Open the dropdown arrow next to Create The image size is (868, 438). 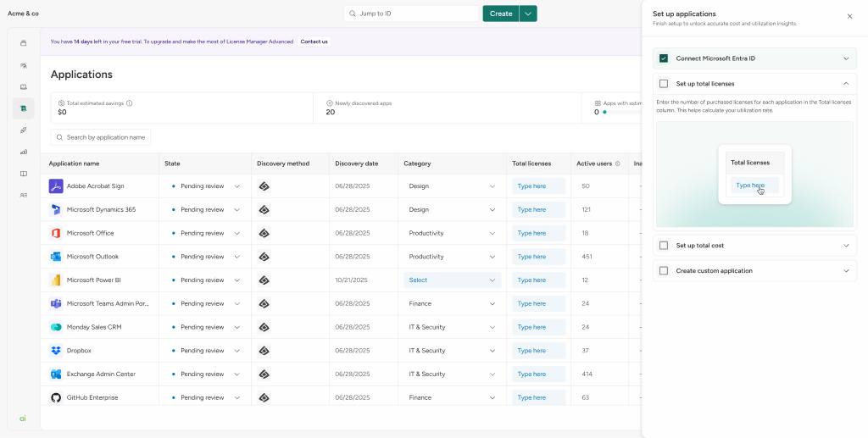(528, 14)
